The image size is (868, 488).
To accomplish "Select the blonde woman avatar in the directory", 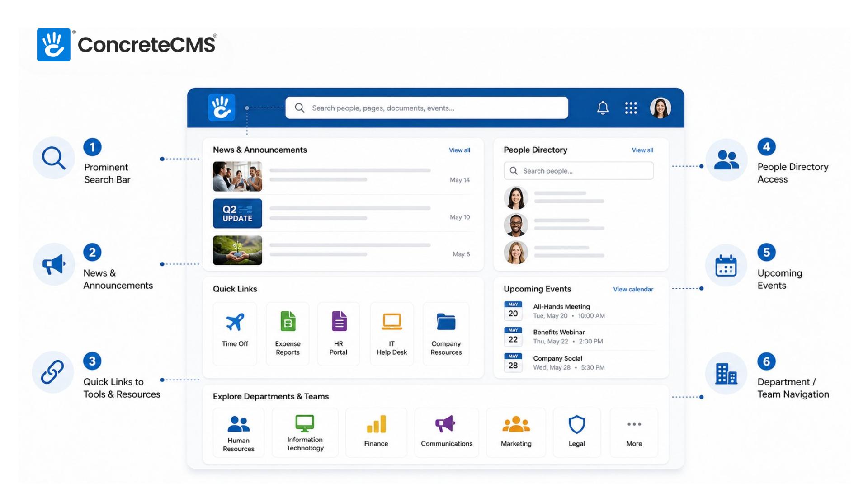I will (516, 252).
